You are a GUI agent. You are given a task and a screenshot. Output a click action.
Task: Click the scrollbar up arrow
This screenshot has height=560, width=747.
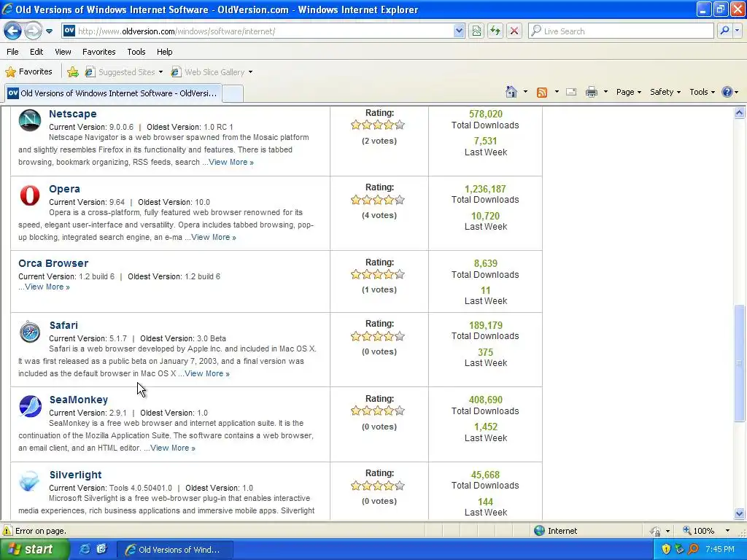[x=739, y=113]
